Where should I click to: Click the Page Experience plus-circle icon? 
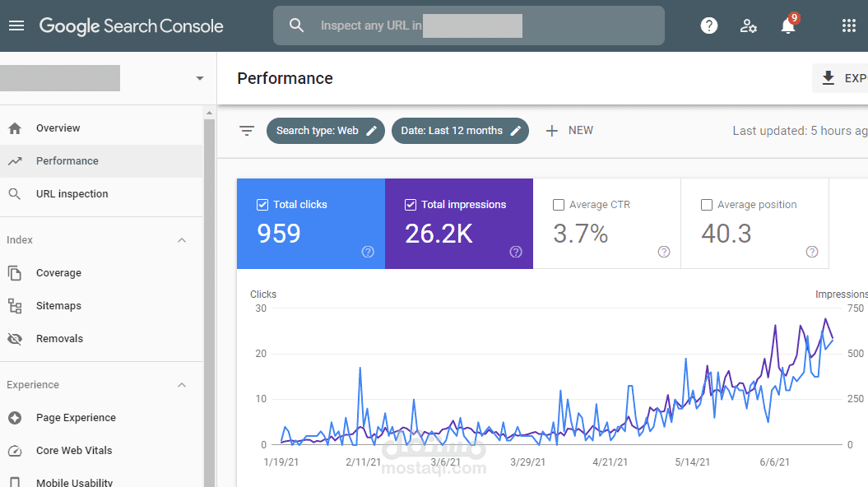tap(15, 418)
